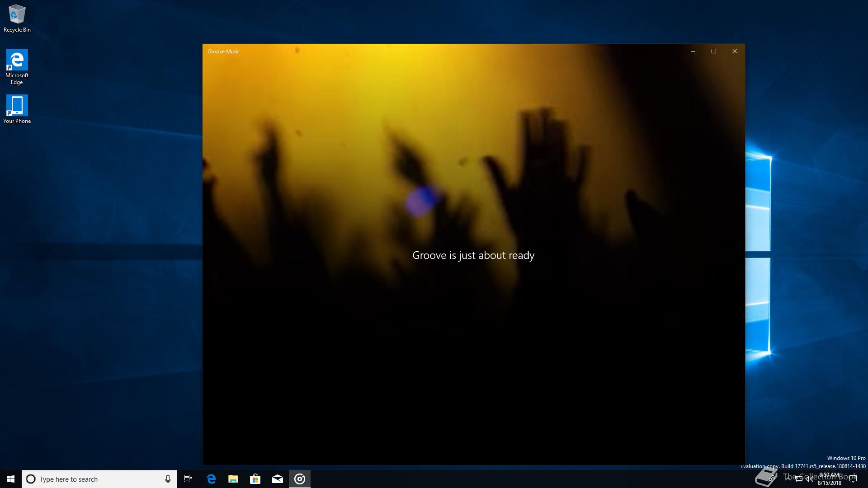Focus the 'Type here to search' box
This screenshot has height=488, width=868.
[99, 479]
